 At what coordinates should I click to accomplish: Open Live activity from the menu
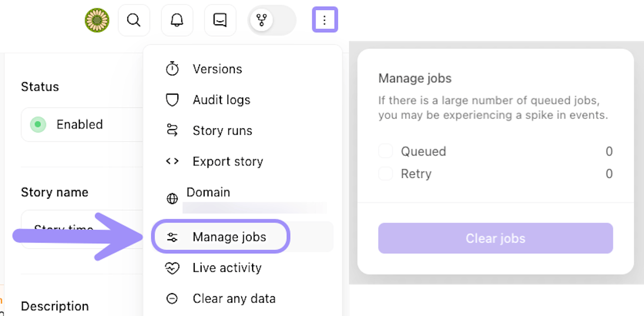(226, 268)
